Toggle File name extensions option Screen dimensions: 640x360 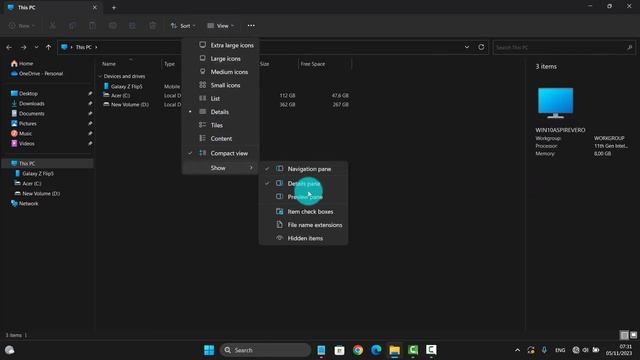pos(304,225)
